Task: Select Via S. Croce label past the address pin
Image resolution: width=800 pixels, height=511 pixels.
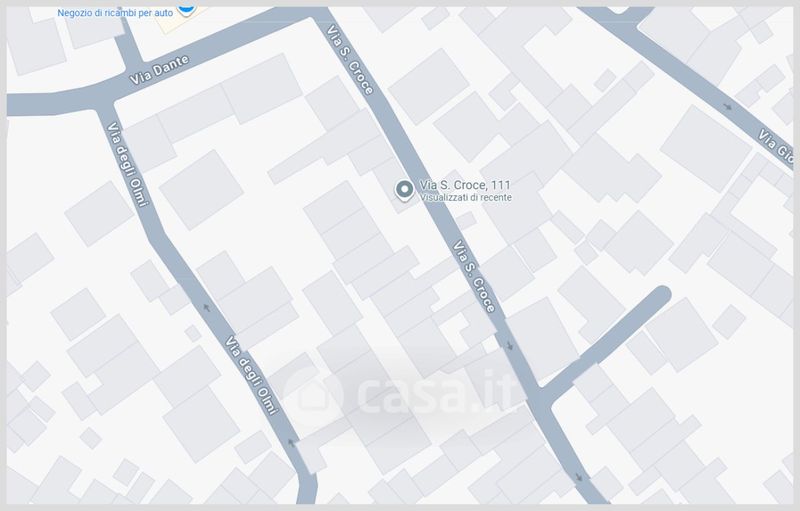Action: point(474,276)
